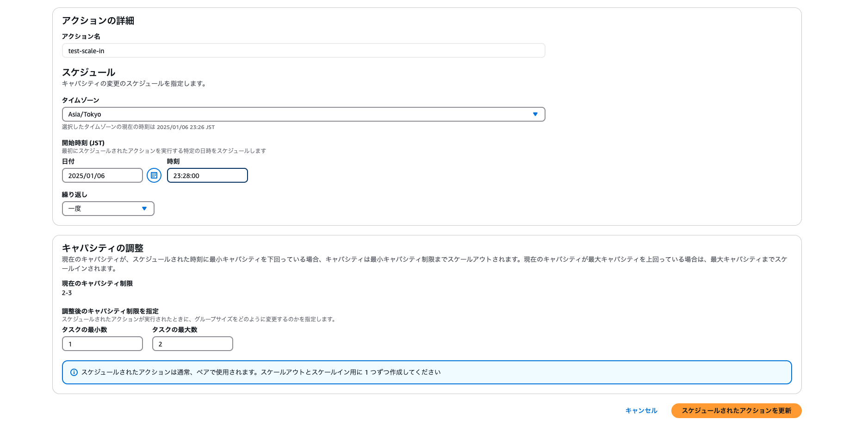Click the アクションの詳細 section heading

(98, 21)
